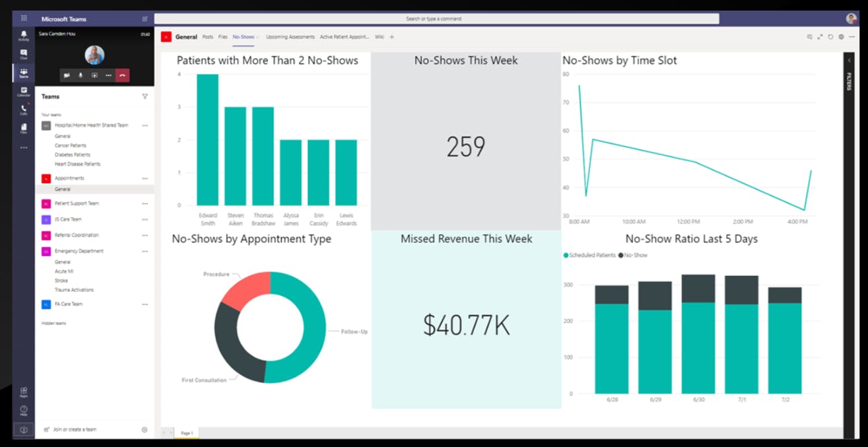Open the Calls icon in left rail
Image resolution: width=868 pixels, height=447 pixels.
tap(24, 110)
